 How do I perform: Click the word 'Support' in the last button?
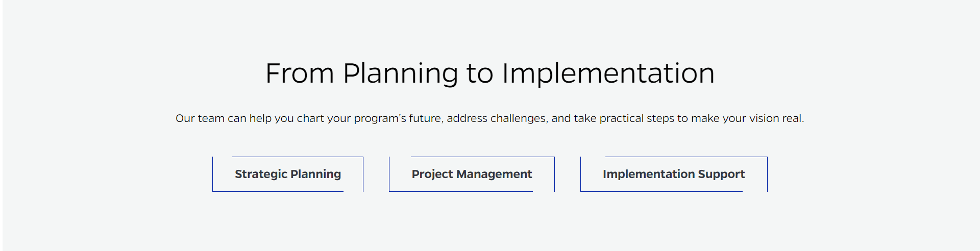click(x=721, y=174)
